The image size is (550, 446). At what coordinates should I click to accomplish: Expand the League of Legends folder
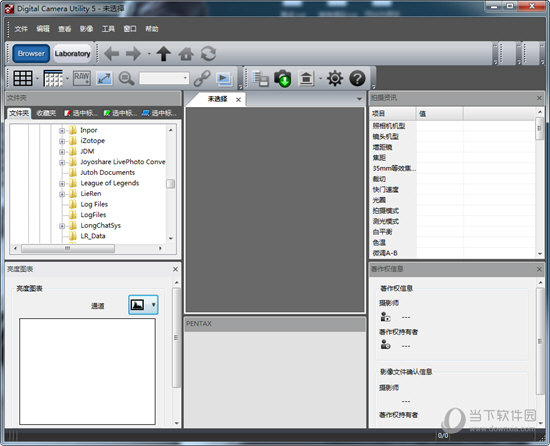point(62,184)
